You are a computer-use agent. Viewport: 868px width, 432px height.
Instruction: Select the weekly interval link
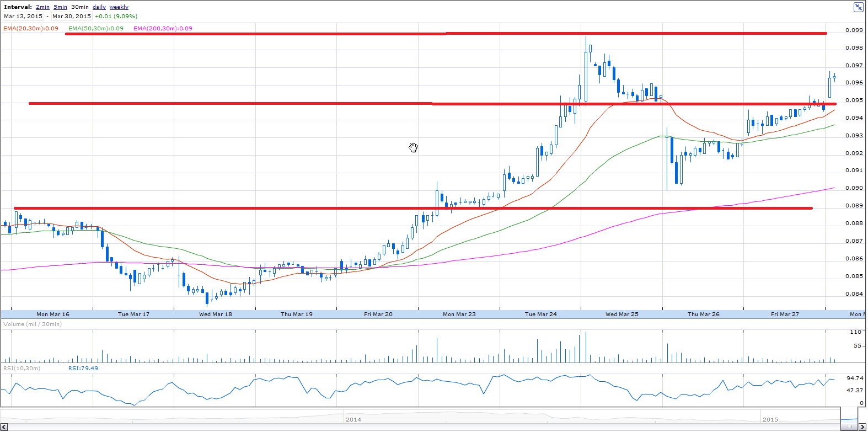tap(119, 7)
